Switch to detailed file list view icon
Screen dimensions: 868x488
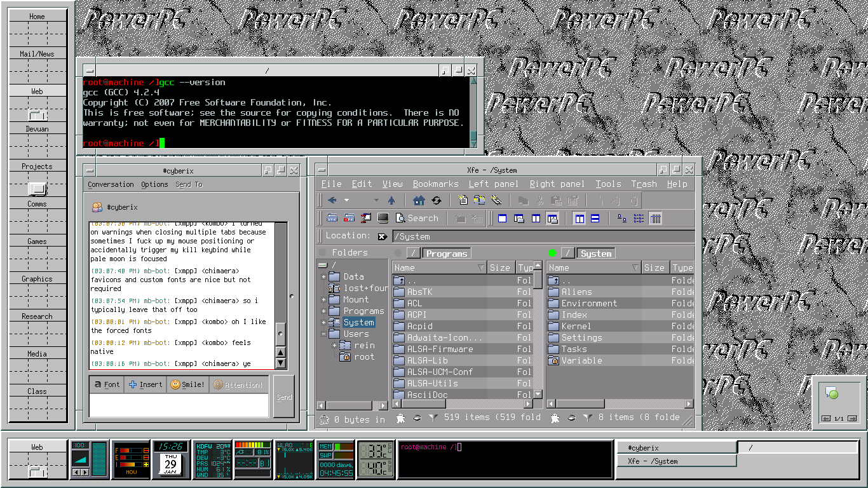[656, 219]
